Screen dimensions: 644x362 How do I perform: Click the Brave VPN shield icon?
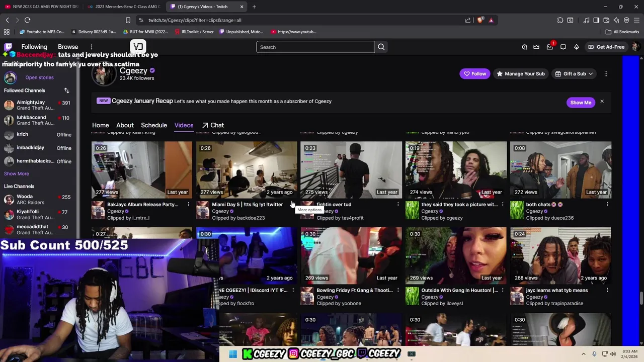pyautogui.click(x=626, y=20)
